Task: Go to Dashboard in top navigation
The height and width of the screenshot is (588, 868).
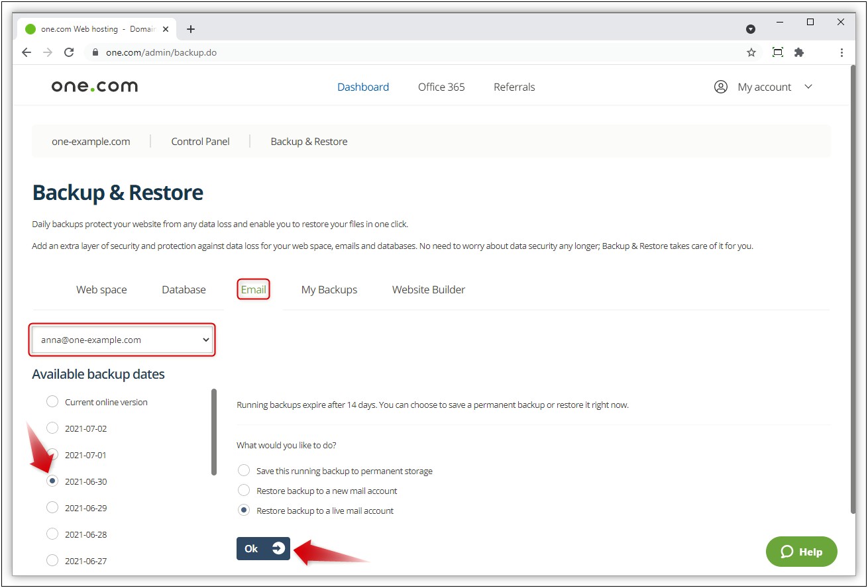Action: click(363, 87)
